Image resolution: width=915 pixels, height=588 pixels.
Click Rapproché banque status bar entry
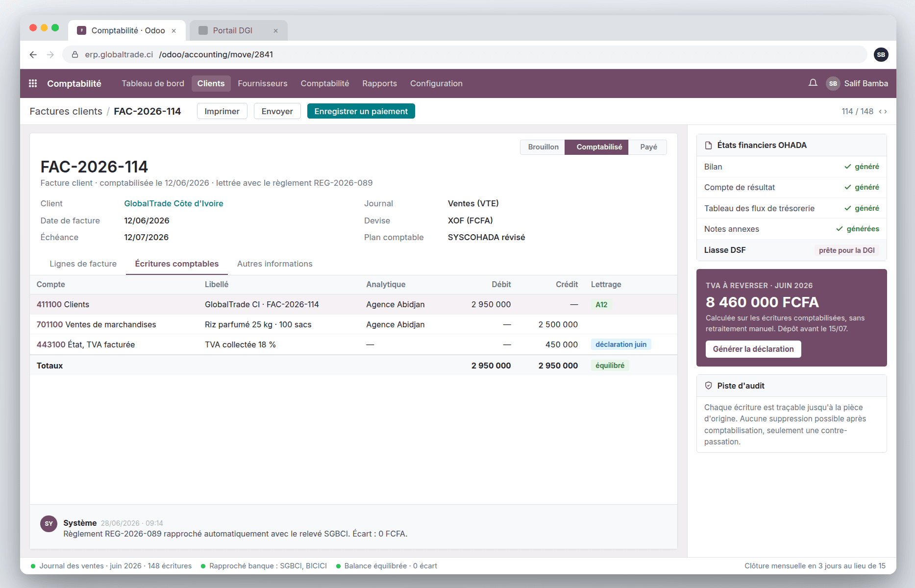point(264,566)
